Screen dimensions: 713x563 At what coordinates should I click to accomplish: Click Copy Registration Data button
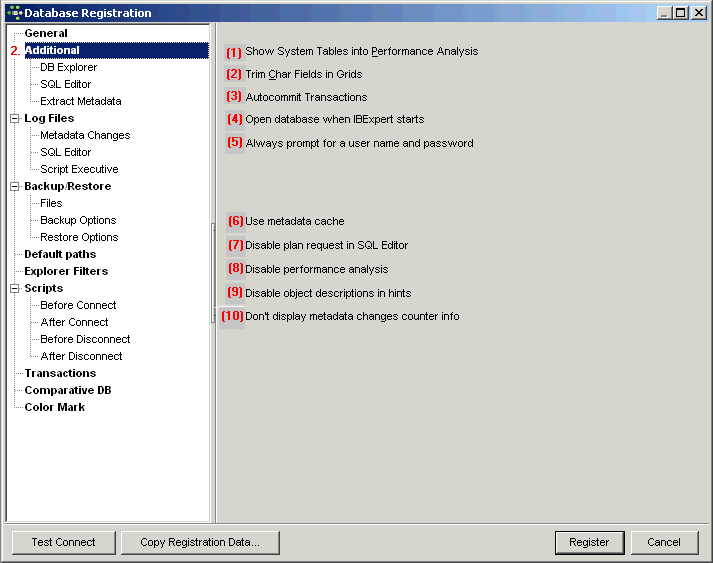pyautogui.click(x=200, y=542)
